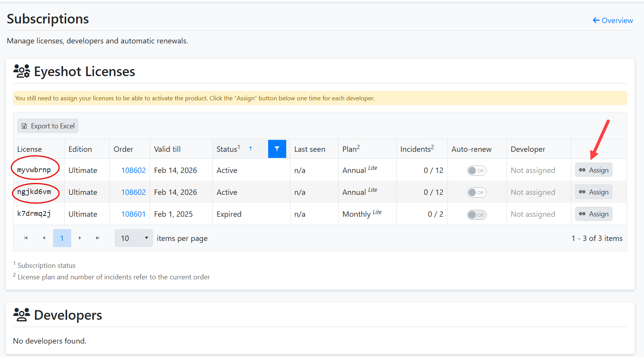The image size is (644, 357).
Task: Select license key ngjkd6vm
Action: 34,192
